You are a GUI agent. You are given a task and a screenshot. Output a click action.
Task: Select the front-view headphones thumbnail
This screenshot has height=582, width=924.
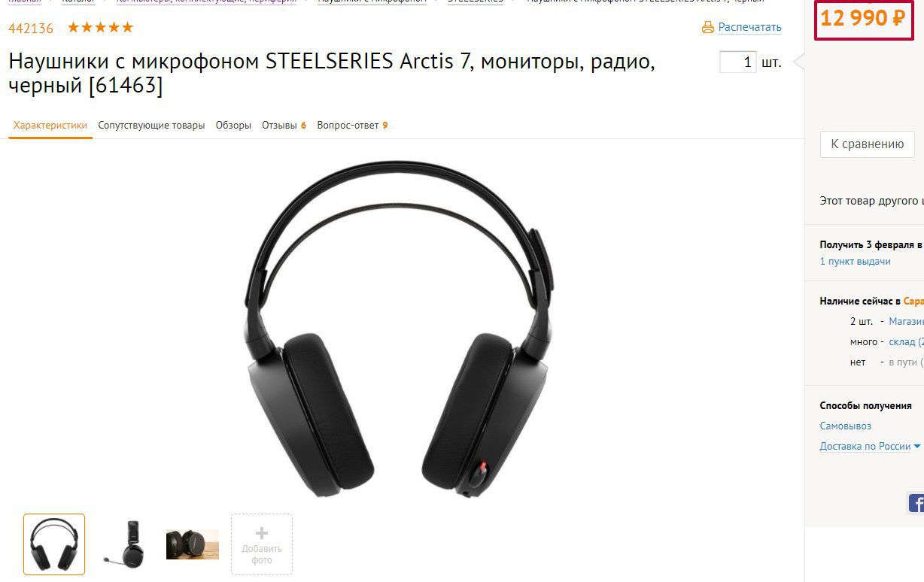[54, 544]
